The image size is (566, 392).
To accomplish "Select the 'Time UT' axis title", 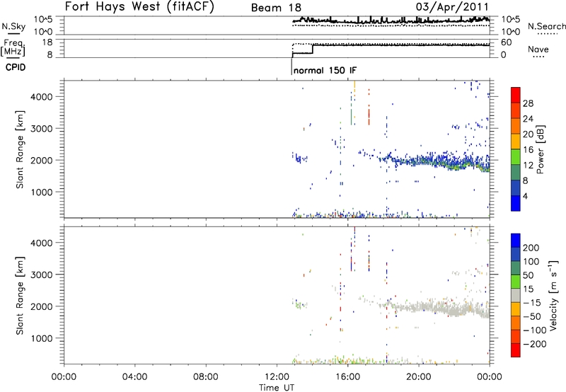I will [277, 388].
